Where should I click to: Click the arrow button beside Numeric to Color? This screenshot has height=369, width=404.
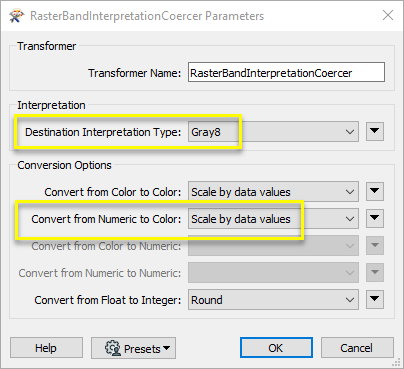pyautogui.click(x=375, y=218)
